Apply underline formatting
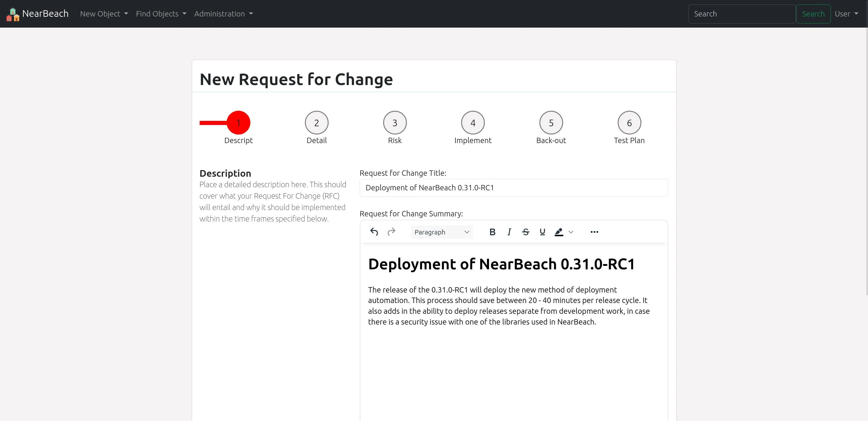 click(x=542, y=232)
